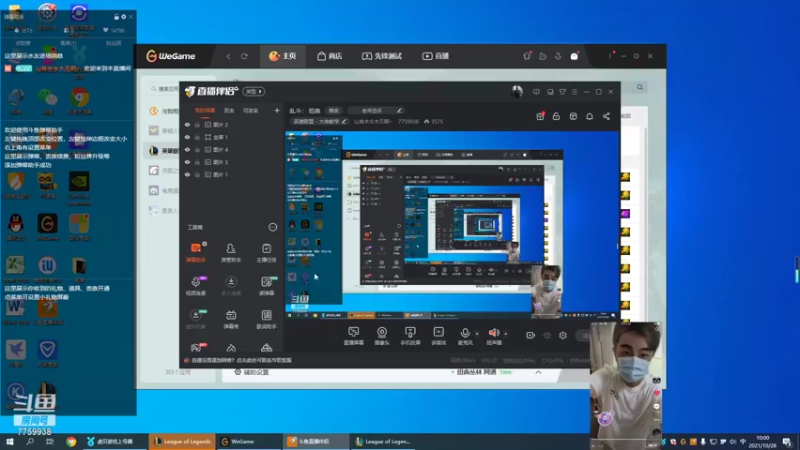Image resolution: width=800 pixels, height=450 pixels.
Task: Open the Windows Start menu
Action: (x=9, y=441)
